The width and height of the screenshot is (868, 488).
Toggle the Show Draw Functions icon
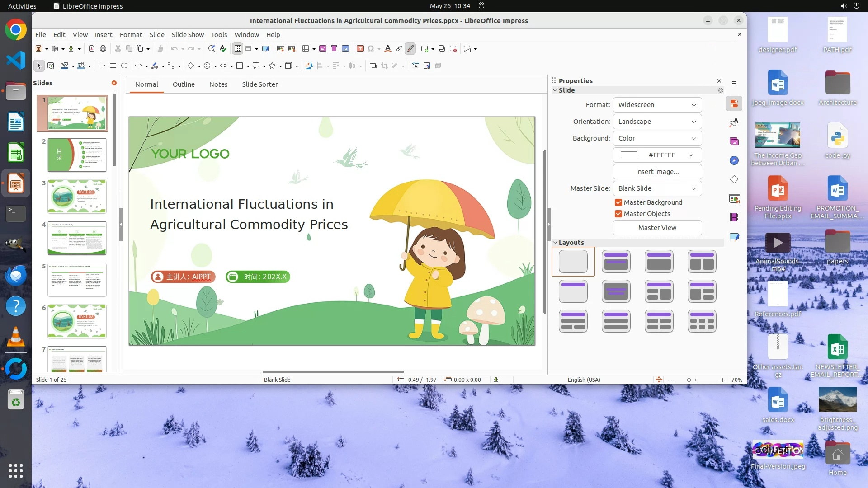point(410,49)
